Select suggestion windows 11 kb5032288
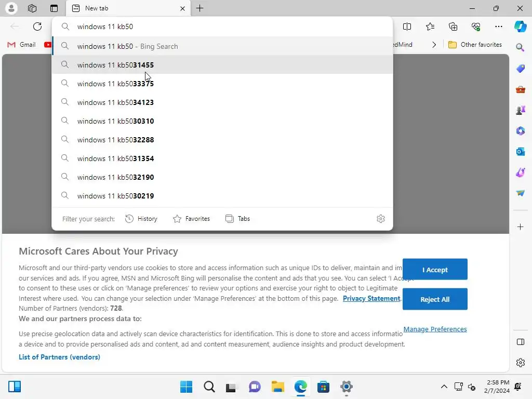This screenshot has height=399, width=532. click(222, 139)
